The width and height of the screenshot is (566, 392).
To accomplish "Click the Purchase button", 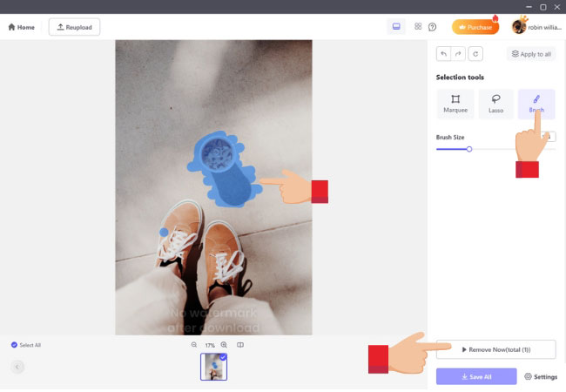I will click(x=475, y=27).
